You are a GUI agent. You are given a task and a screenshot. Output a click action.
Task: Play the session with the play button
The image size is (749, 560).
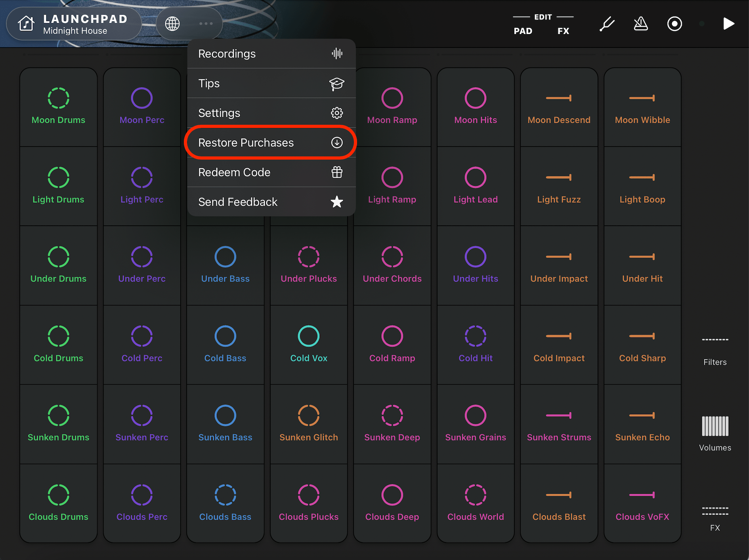click(728, 24)
